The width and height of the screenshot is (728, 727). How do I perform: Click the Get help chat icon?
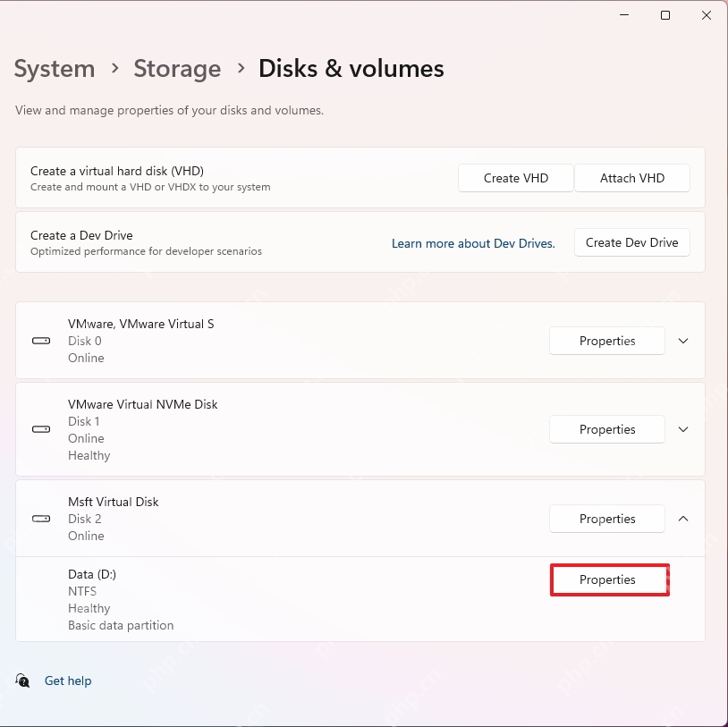tap(22, 681)
